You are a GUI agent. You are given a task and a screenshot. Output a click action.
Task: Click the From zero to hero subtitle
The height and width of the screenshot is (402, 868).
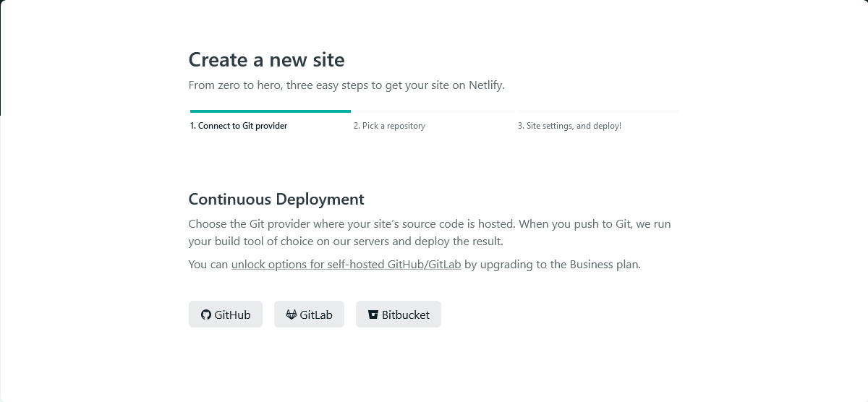[x=346, y=85]
